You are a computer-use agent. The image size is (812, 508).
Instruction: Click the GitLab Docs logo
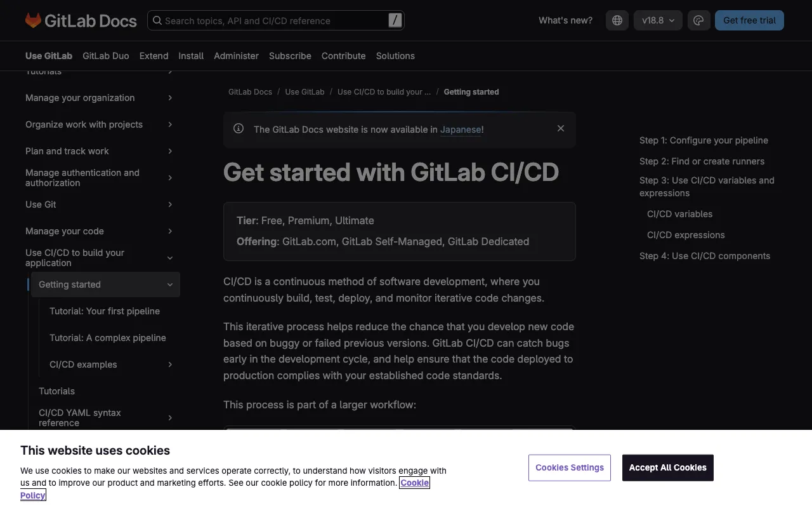[81, 20]
